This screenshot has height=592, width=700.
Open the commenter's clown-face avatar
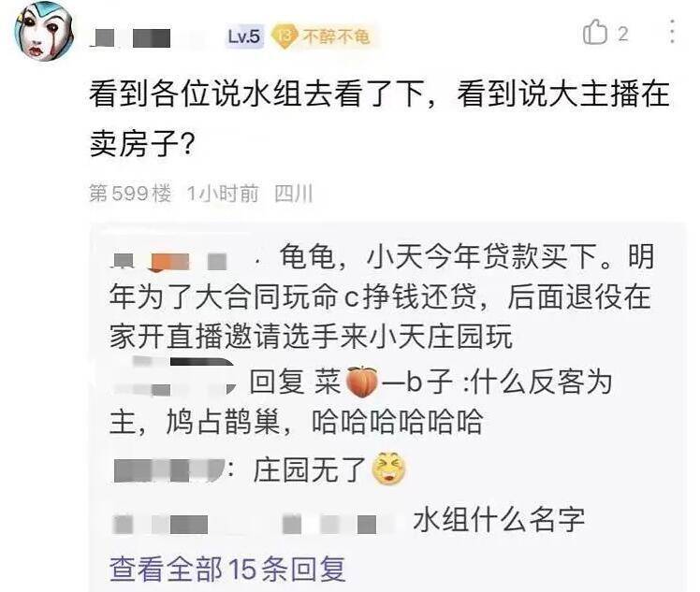click(x=44, y=31)
